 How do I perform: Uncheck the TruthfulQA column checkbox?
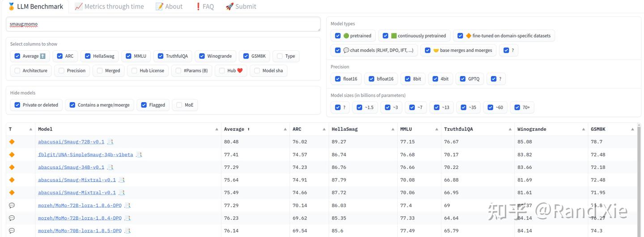(x=160, y=56)
